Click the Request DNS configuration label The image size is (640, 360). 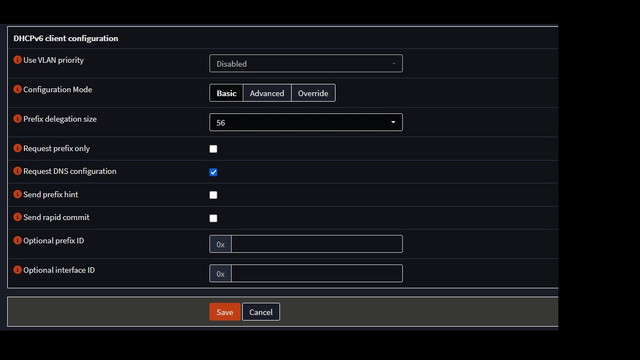point(70,171)
